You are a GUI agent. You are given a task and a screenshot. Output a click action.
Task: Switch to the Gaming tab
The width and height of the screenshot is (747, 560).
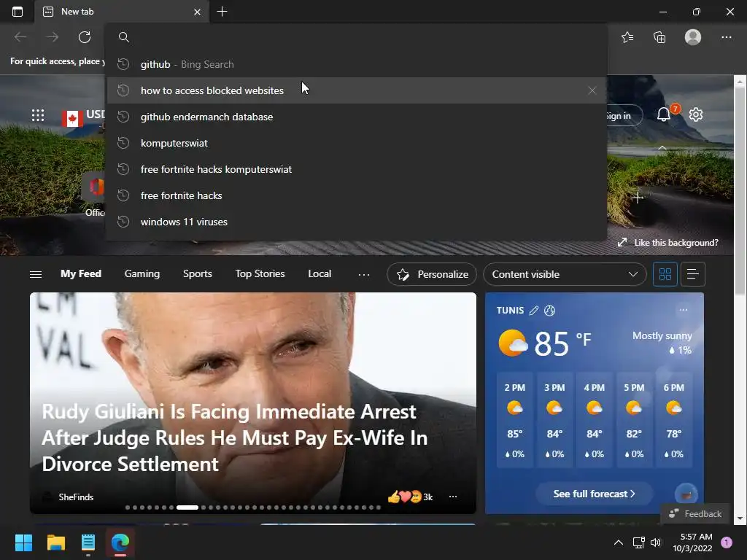142,274
